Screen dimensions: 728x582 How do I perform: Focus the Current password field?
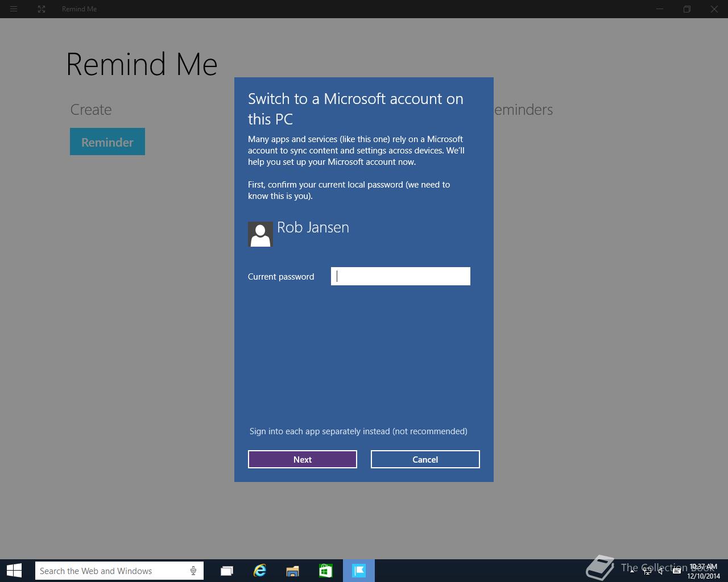400,276
